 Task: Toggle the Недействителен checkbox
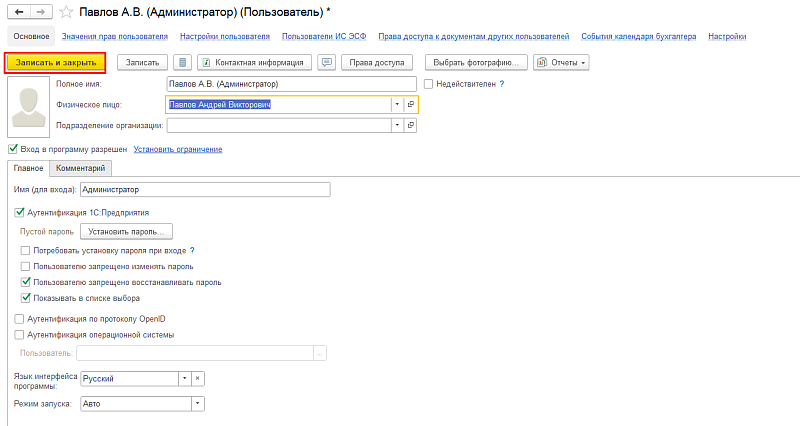pyautogui.click(x=429, y=84)
